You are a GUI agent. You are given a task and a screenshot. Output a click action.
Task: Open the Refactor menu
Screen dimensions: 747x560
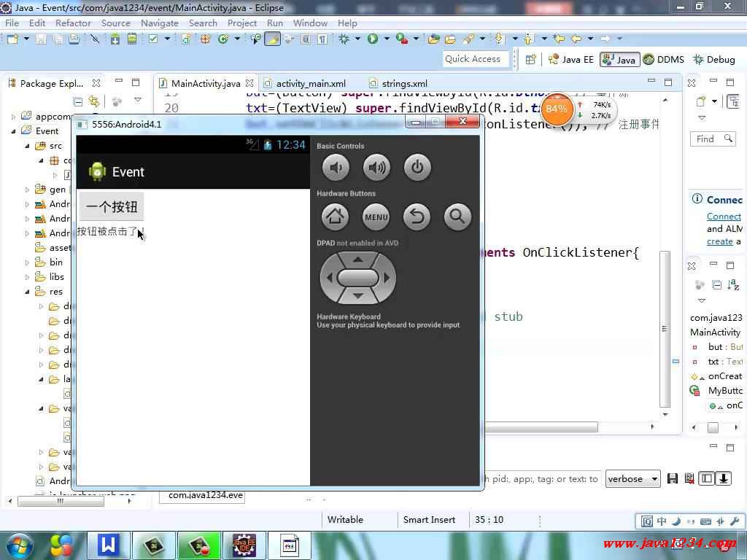point(73,23)
